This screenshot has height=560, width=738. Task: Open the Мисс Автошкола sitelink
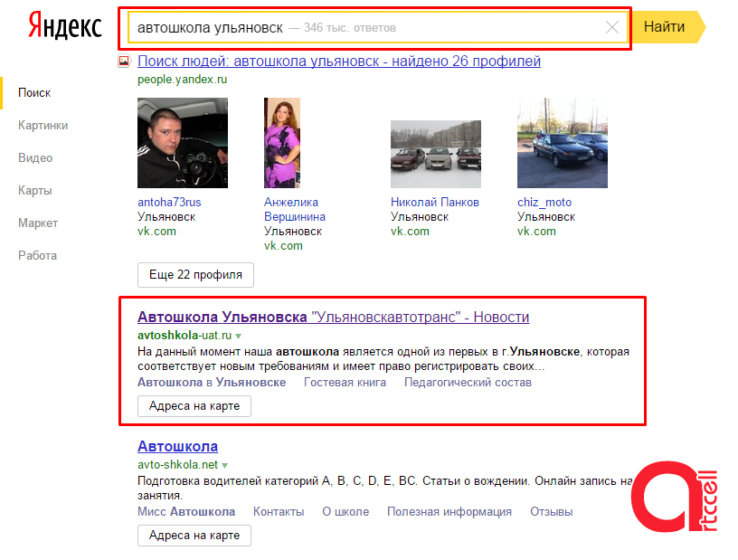(186, 511)
